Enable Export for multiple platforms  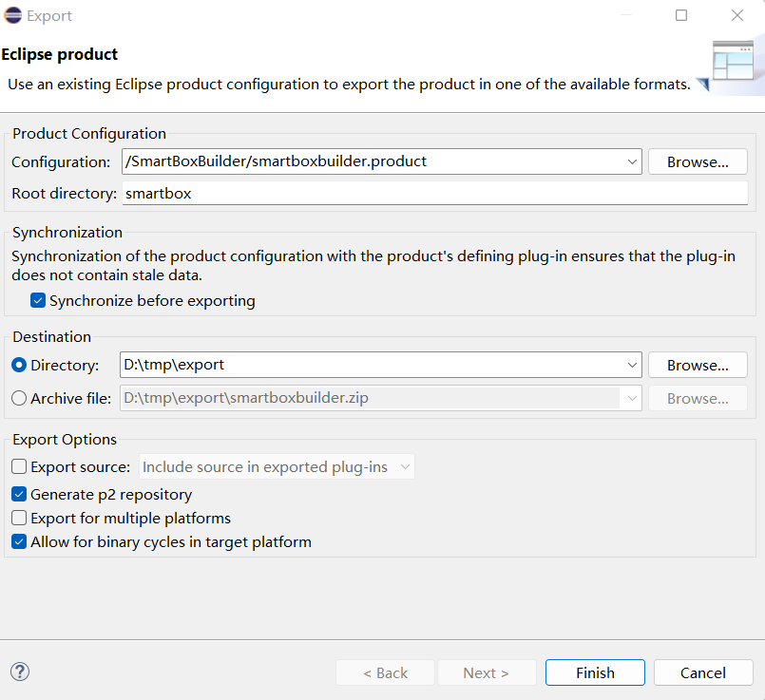pos(19,518)
